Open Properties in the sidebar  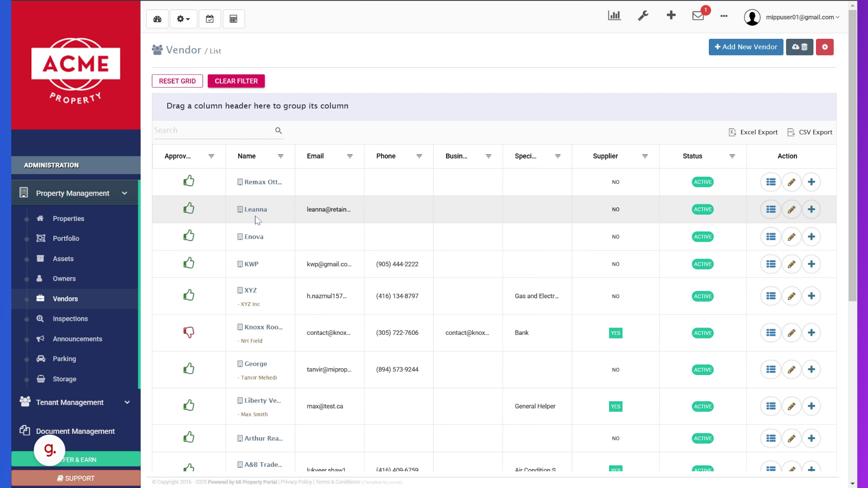coord(68,219)
